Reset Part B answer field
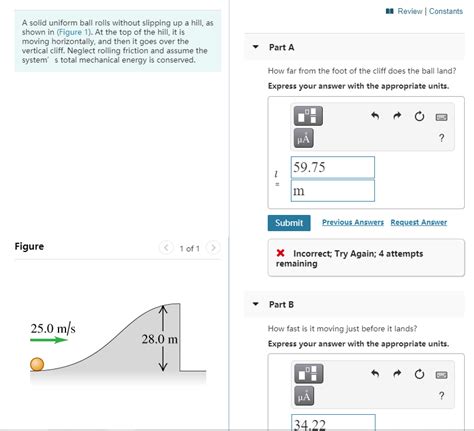Screen dimensions: 474x431 (x=419, y=374)
